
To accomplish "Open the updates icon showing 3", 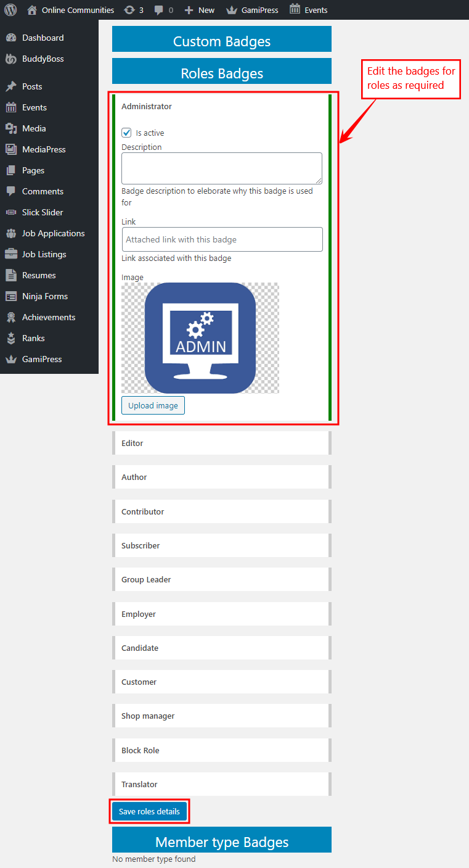I will click(129, 10).
